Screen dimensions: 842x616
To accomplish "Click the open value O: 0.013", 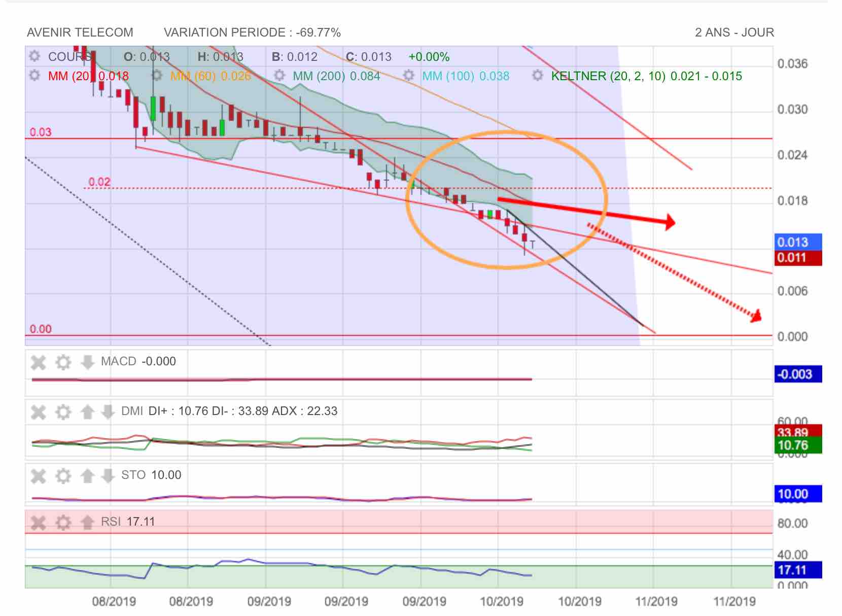I will tap(147, 57).
